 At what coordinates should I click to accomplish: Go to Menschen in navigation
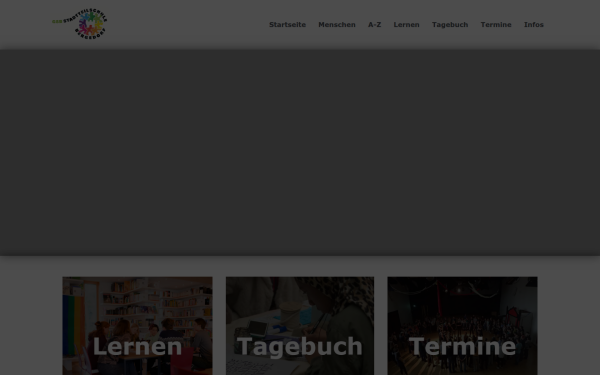[x=337, y=24]
